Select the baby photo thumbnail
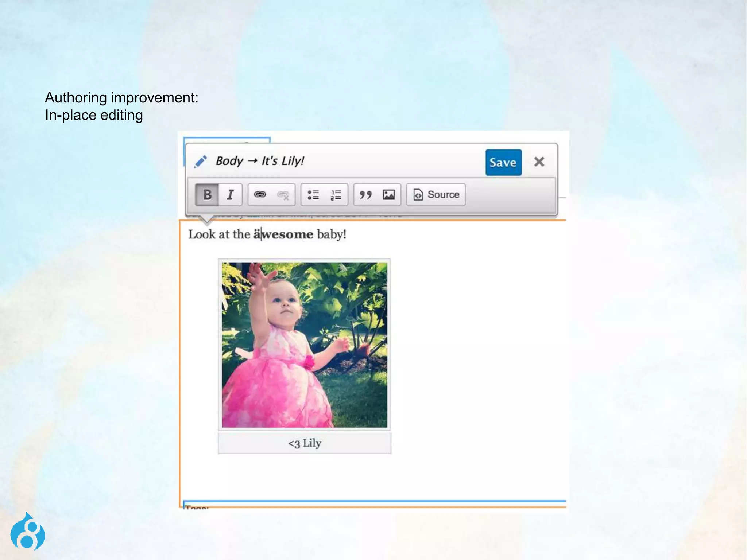Screen dimensions: 747x560 [x=305, y=345]
